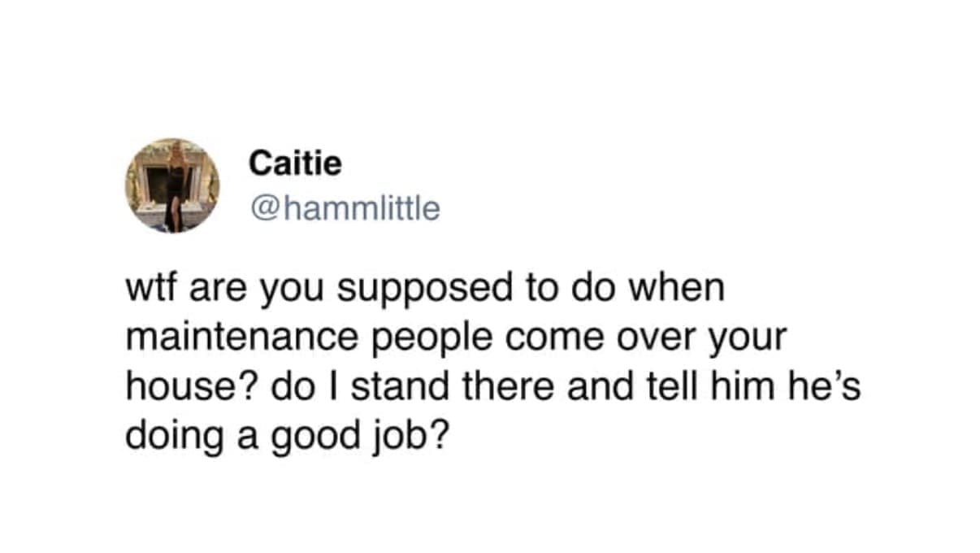The image size is (980, 553).
Task: Click the @hammlittle handle
Action: tap(345, 209)
